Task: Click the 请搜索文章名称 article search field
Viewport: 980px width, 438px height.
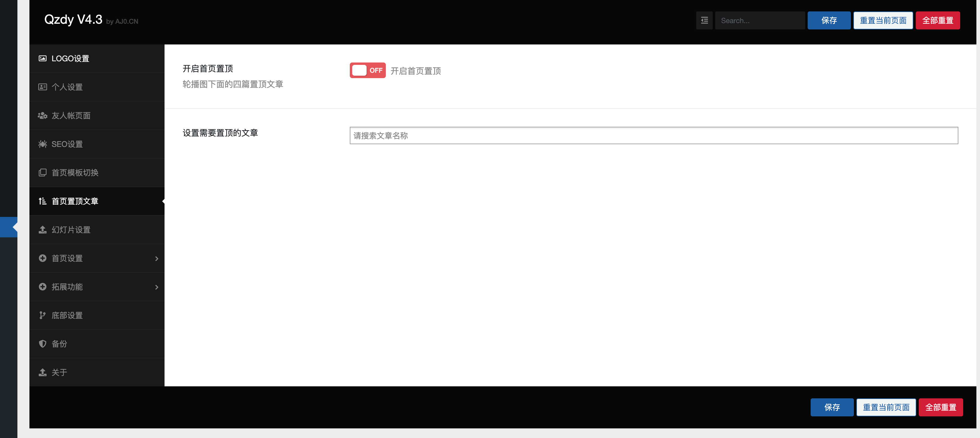Action: coord(654,135)
